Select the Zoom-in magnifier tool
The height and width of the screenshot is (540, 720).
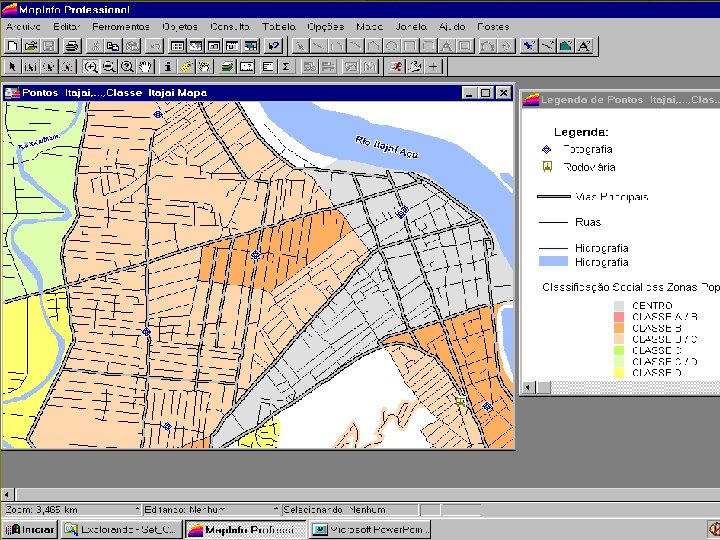(91, 67)
